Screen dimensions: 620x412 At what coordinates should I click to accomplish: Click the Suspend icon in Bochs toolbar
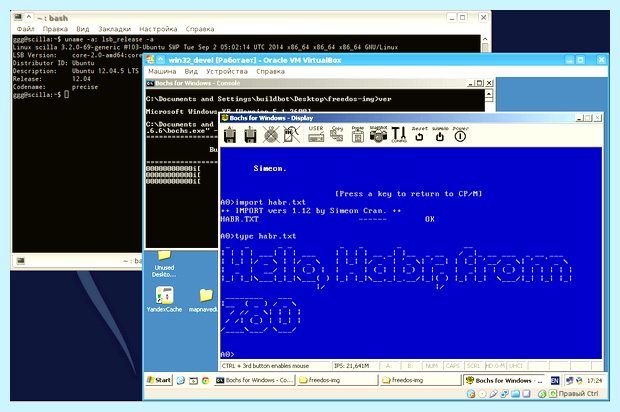[x=440, y=134]
